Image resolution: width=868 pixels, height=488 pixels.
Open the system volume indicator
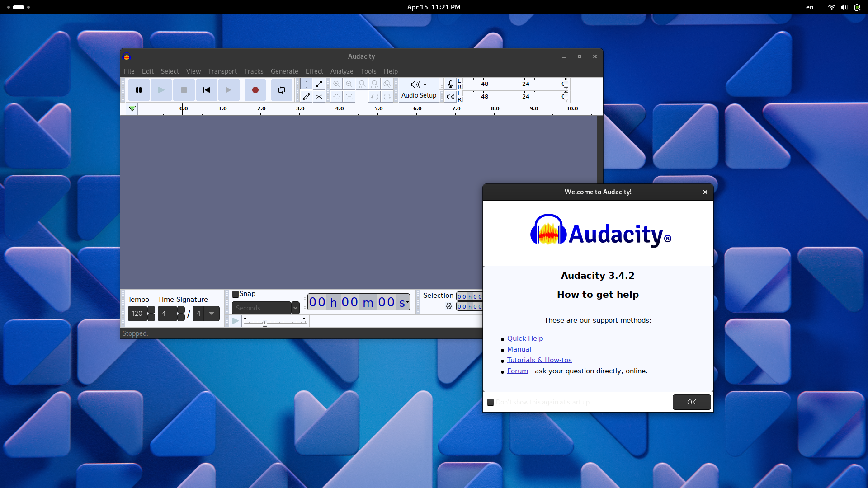(844, 7)
